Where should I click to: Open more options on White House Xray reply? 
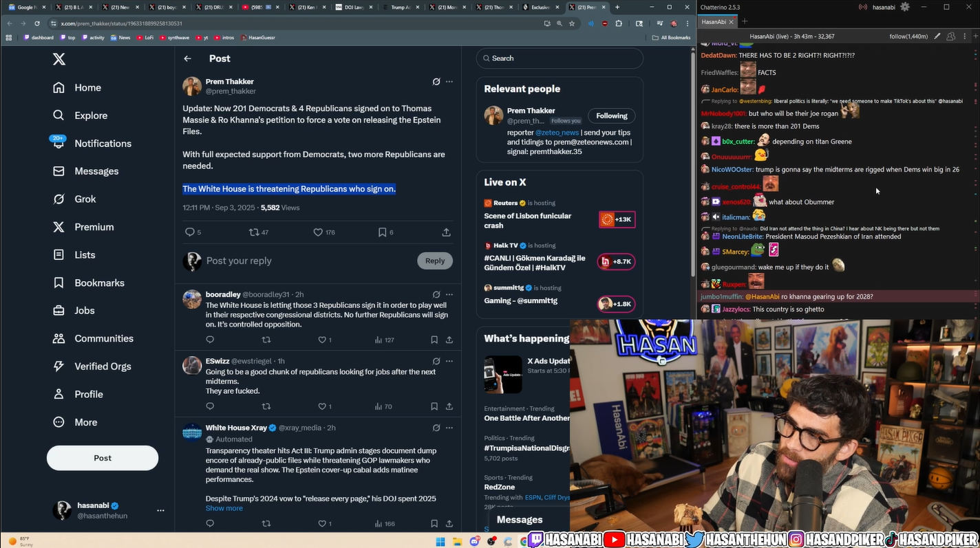(449, 428)
